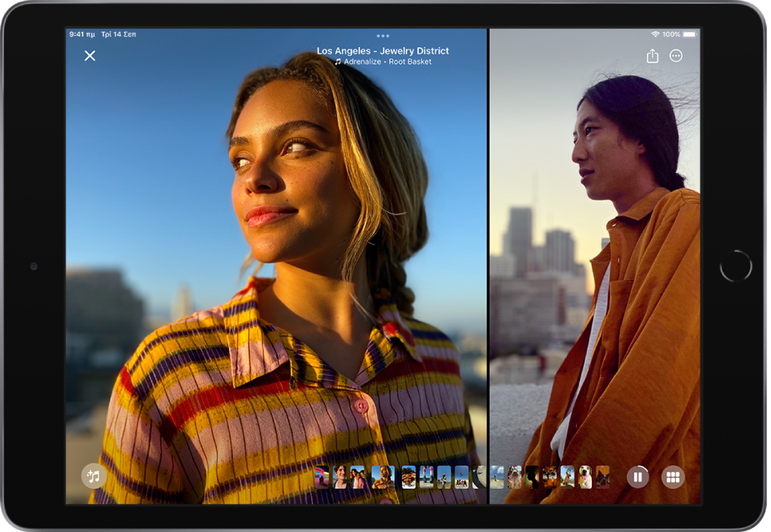This screenshot has width=771, height=532.
Task: Tap the battery indicator icon
Action: click(x=690, y=34)
